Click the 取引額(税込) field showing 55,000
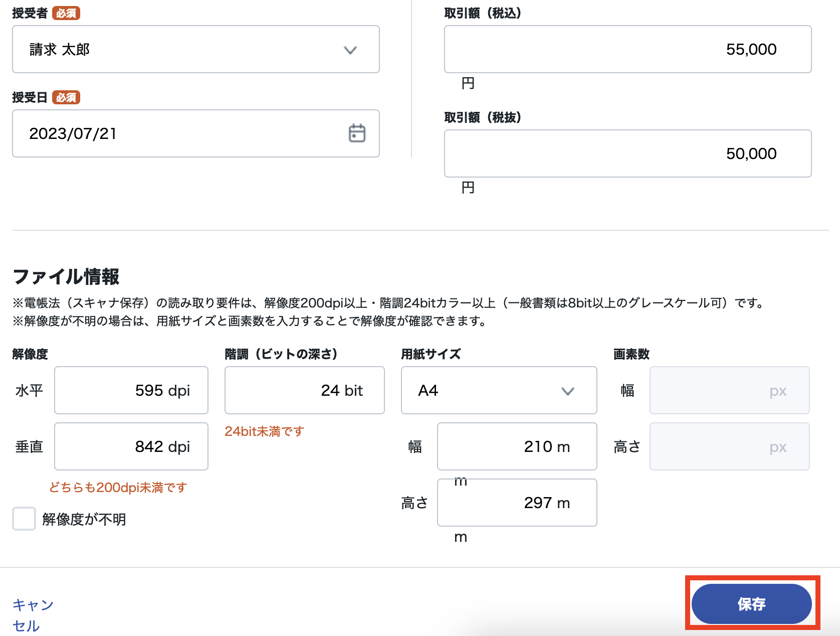This screenshot has width=840, height=636. tap(627, 49)
